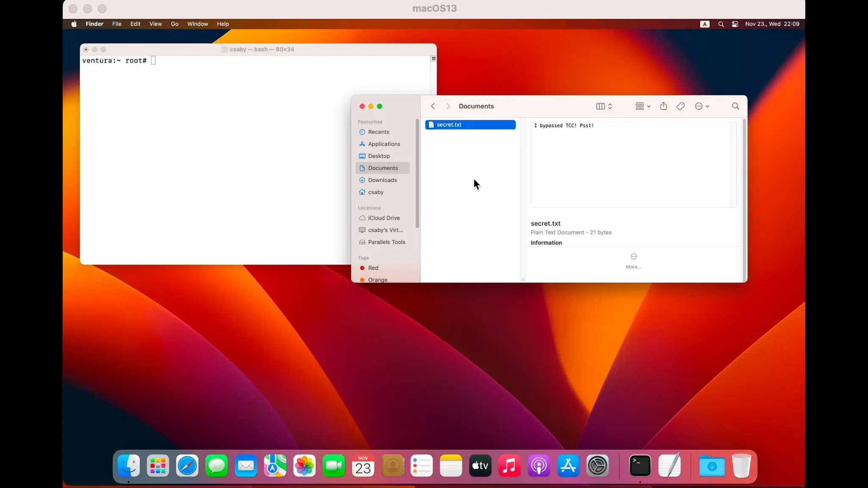Select Downloads in the sidebar
The width and height of the screenshot is (868, 488).
coord(382,180)
